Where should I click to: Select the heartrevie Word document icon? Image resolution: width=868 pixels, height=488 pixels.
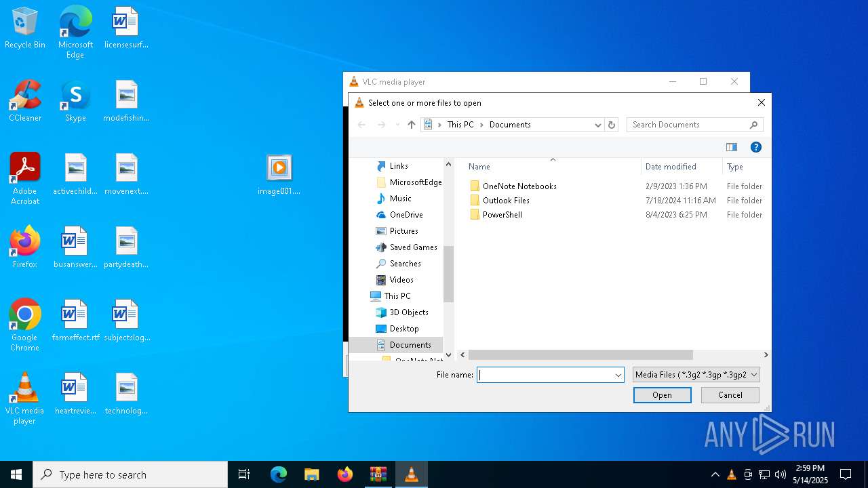coord(75,394)
